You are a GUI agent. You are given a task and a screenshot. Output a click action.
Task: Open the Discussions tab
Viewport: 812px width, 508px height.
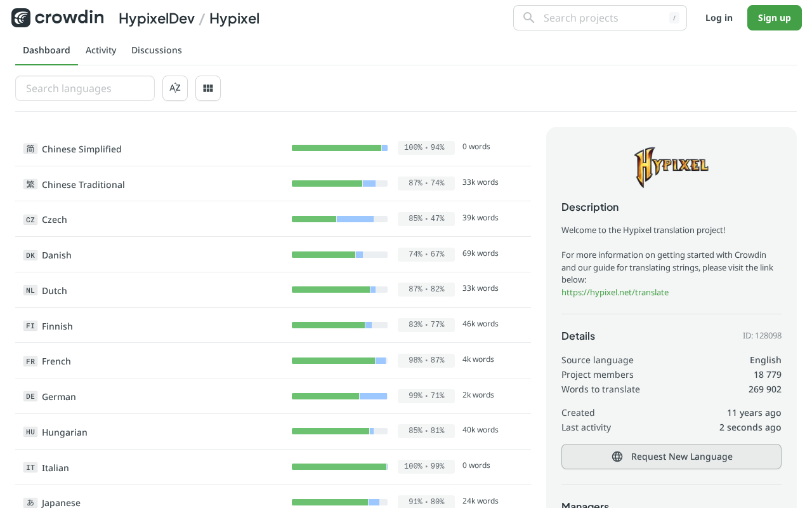157,50
